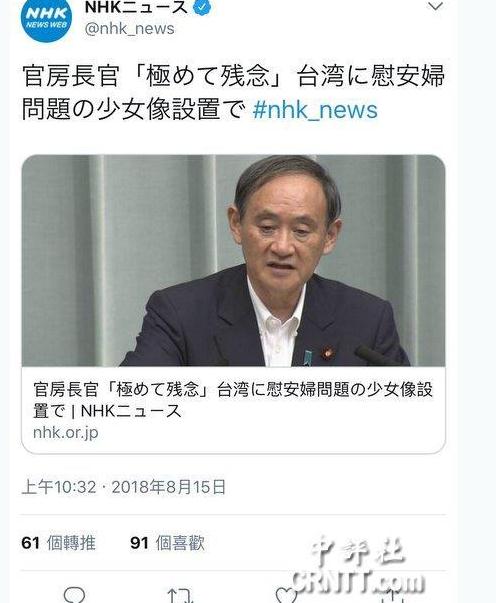The height and width of the screenshot is (603, 496).
Task: View the 91 個喜歡 likes list
Action: [x=168, y=543]
